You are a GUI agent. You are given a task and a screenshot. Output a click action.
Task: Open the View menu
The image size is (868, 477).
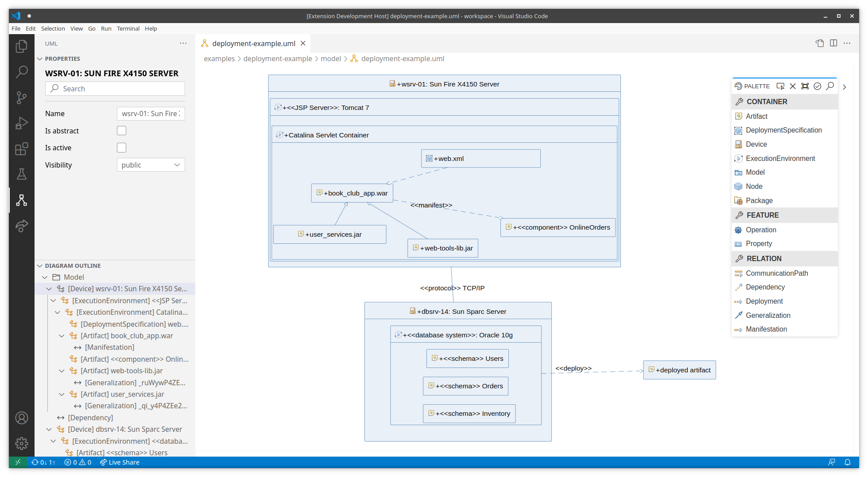77,28
